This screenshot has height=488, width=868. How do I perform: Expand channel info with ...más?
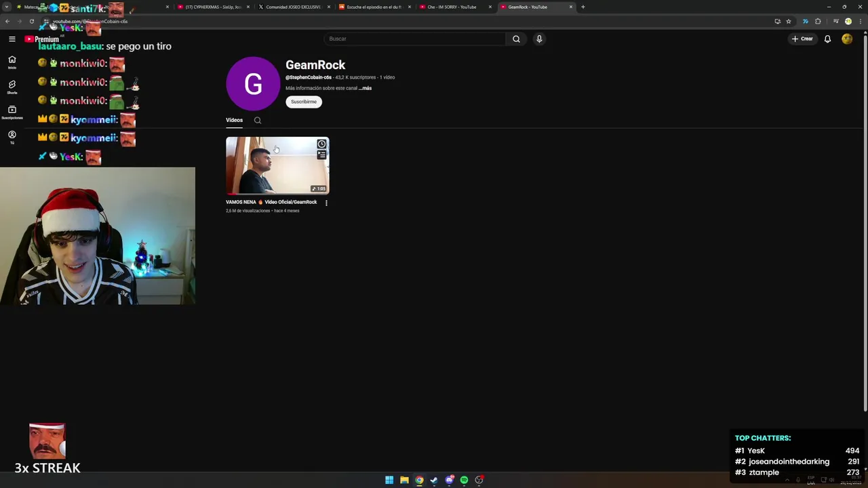pos(365,88)
